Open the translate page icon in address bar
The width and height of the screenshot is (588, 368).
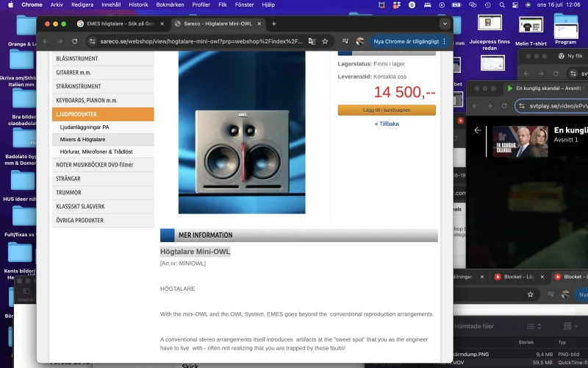tap(311, 41)
